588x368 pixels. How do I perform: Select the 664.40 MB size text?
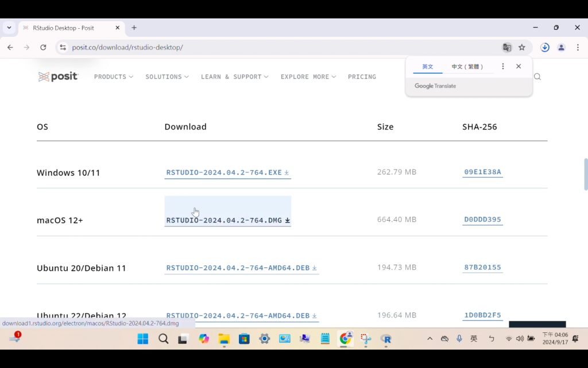(x=397, y=219)
